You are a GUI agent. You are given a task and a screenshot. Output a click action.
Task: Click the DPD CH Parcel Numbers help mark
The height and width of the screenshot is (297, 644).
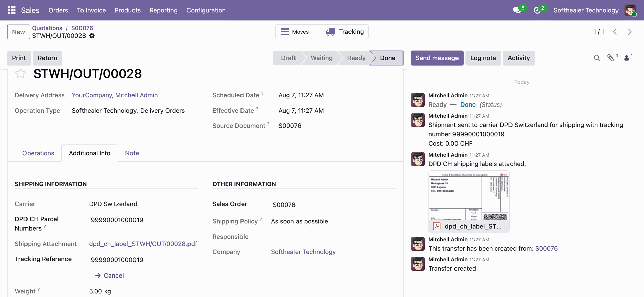(45, 226)
